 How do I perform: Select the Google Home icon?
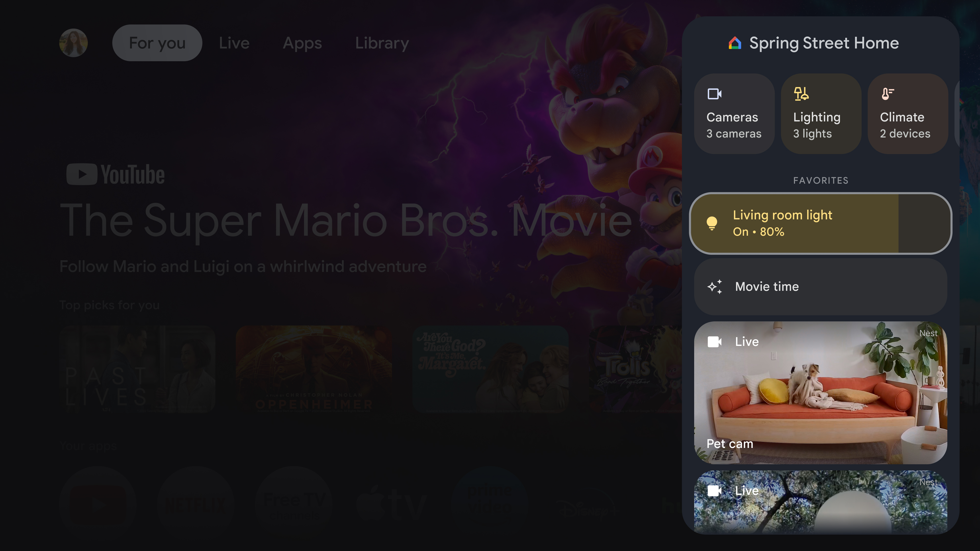(735, 42)
